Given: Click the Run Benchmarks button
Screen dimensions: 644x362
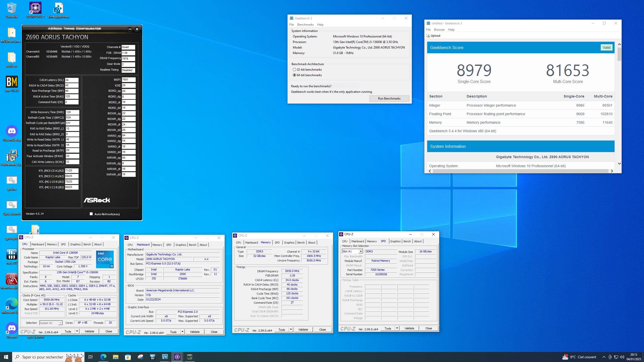Looking at the screenshot, I should pyautogui.click(x=389, y=99).
